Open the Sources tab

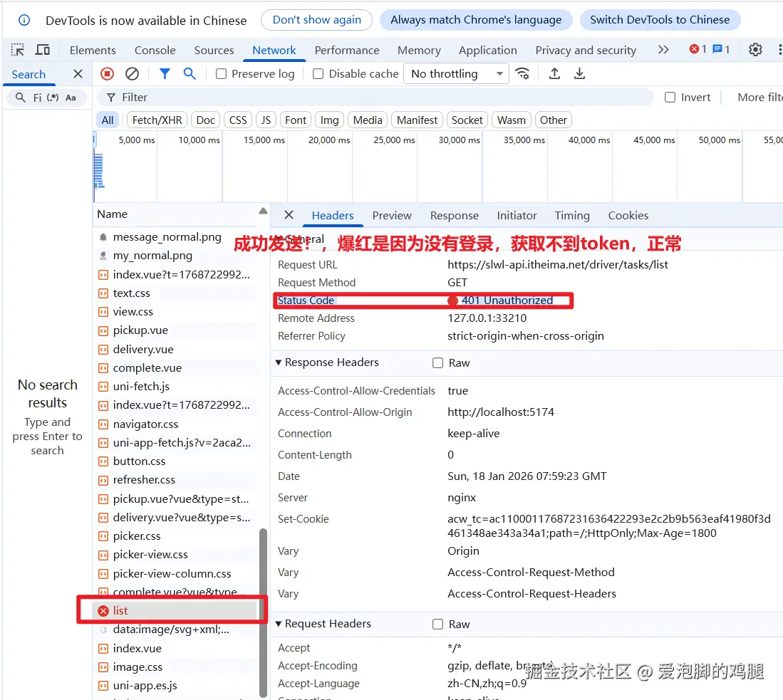pos(214,51)
